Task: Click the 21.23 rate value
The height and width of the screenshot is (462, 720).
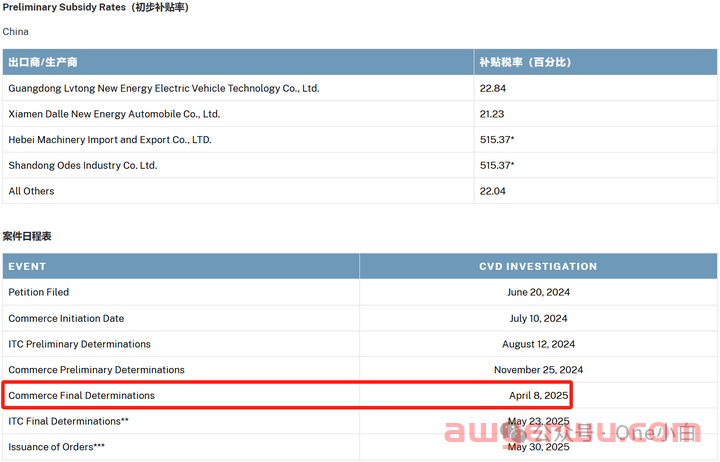Action: pos(492,114)
